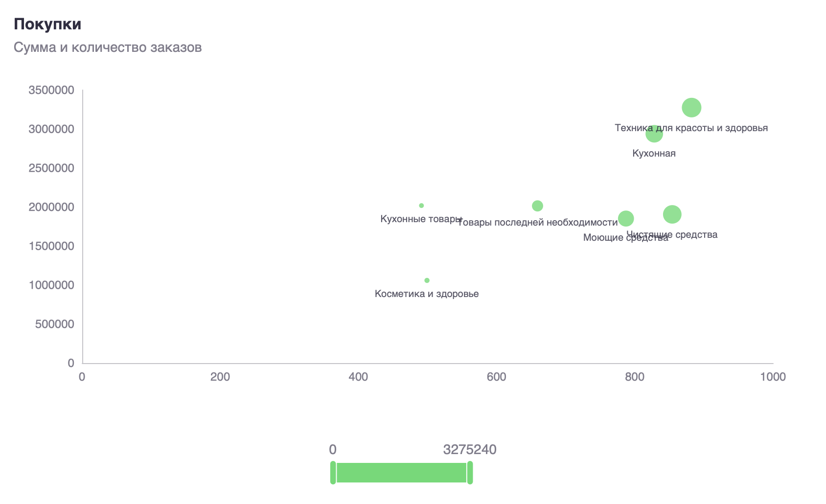Click the 600 x-axis label

tap(496, 377)
